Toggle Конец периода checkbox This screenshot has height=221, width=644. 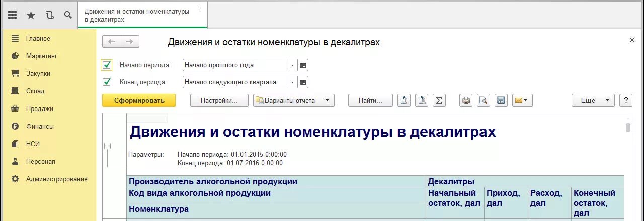(x=107, y=82)
